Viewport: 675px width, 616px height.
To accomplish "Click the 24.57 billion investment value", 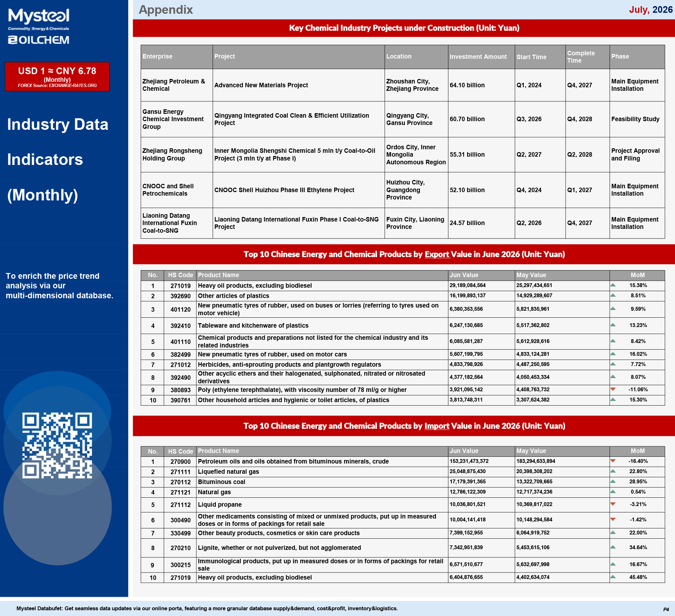I will [467, 223].
